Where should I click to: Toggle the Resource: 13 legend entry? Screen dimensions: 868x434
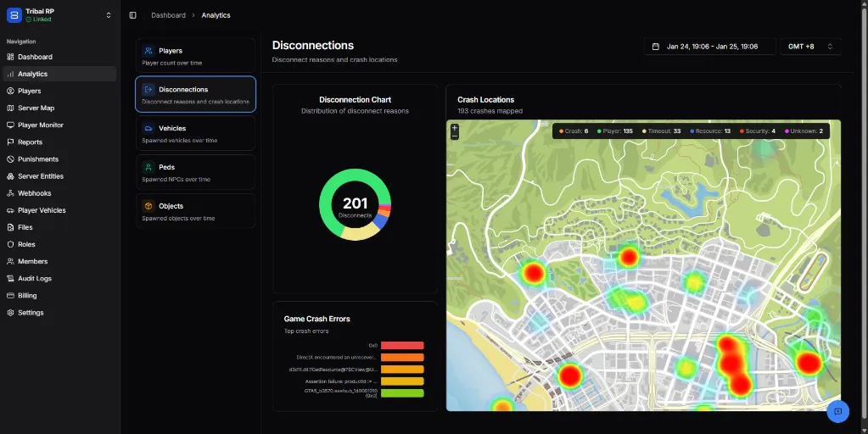(x=710, y=131)
